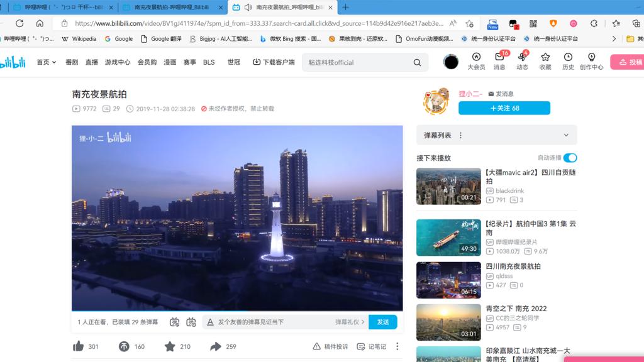Open the 四川南充夜景航拍 recommended video thumbnail
The width and height of the screenshot is (644, 362).
tap(448, 280)
